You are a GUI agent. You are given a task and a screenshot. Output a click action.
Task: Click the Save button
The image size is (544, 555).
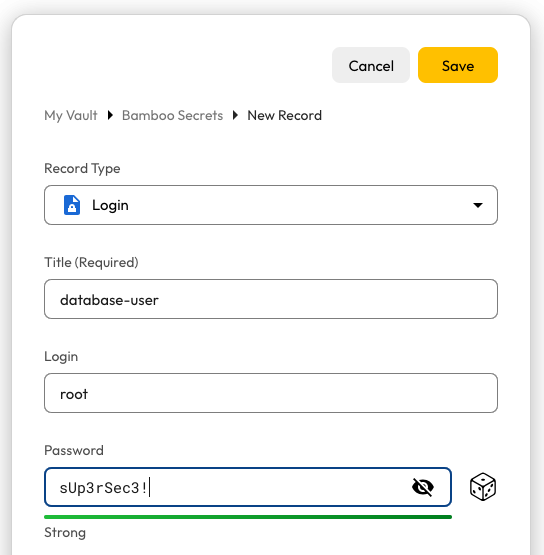point(458,65)
